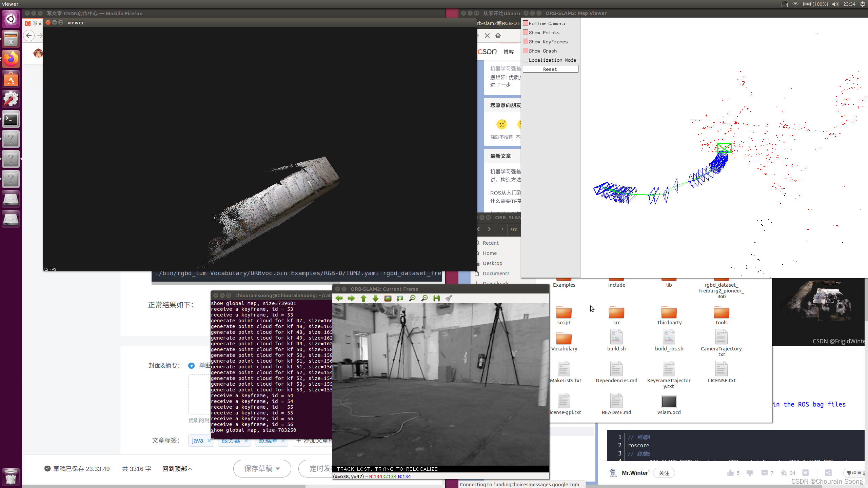Go back in the file manager navigation
The image size is (868, 488).
478,229
